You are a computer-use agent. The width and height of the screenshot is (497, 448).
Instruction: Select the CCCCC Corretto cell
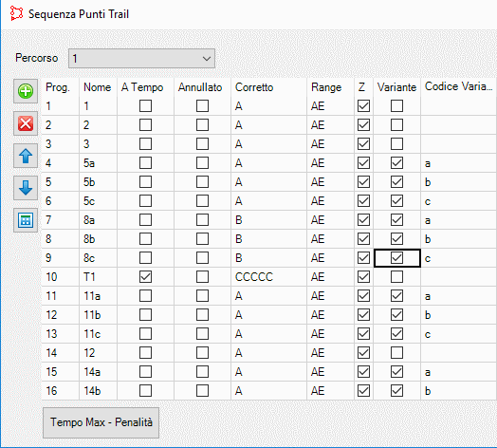[268, 276]
